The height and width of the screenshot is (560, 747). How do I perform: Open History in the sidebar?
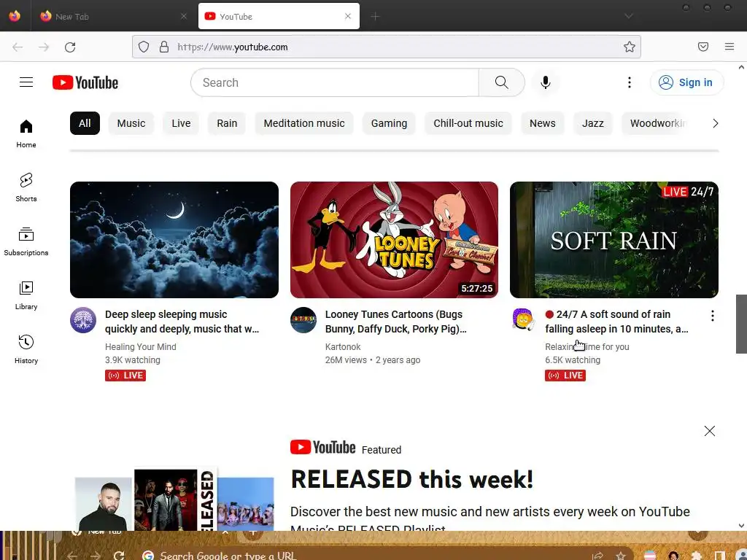pos(26,349)
